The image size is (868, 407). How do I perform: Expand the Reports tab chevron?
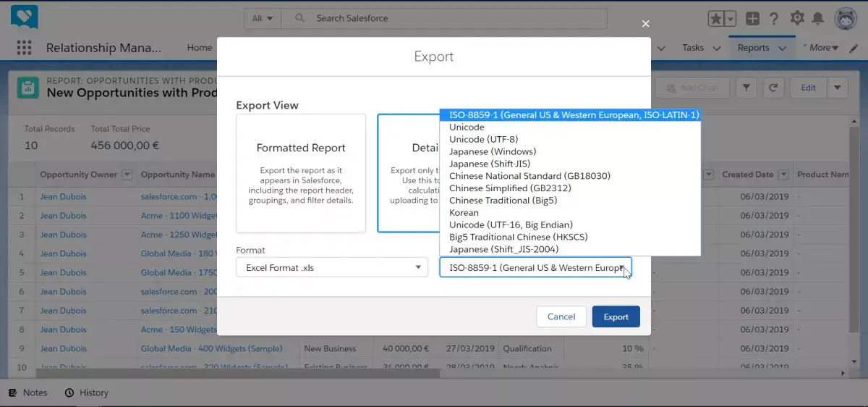point(782,49)
